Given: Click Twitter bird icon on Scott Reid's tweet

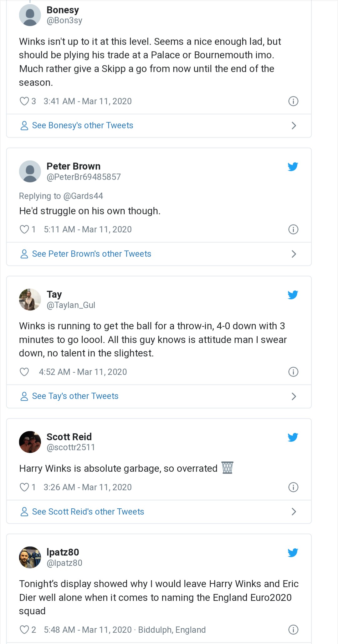Looking at the screenshot, I should [293, 437].
